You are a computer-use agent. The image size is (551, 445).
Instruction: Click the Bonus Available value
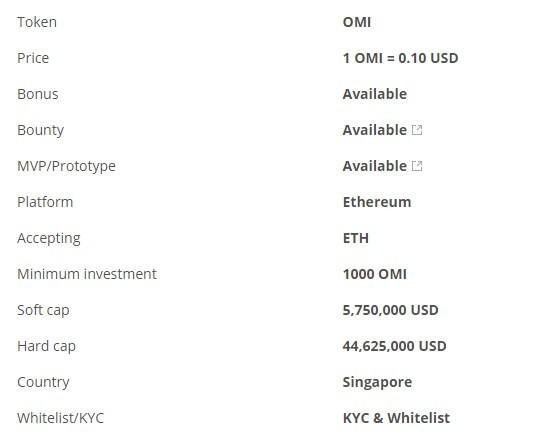tap(375, 94)
